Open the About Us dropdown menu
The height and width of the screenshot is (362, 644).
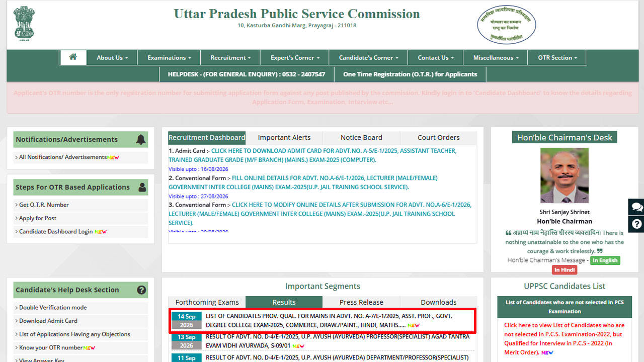(x=112, y=58)
